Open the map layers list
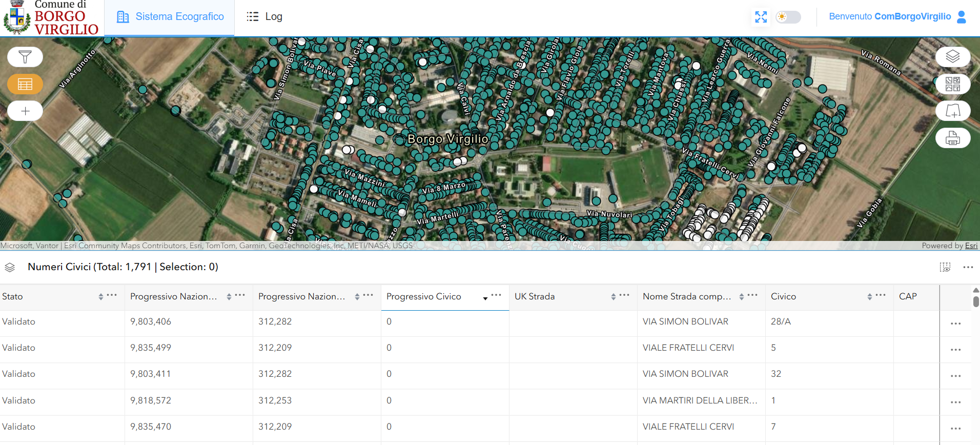980x445 pixels. [x=953, y=56]
